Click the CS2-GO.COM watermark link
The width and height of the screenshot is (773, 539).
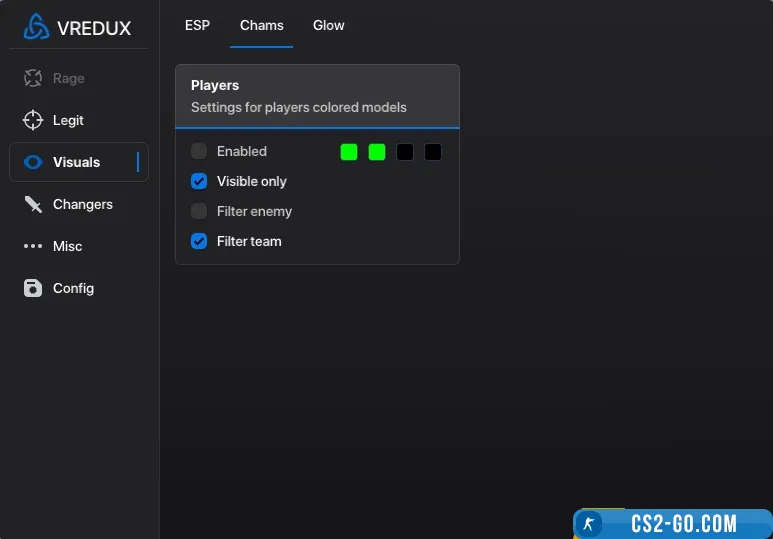coord(684,524)
